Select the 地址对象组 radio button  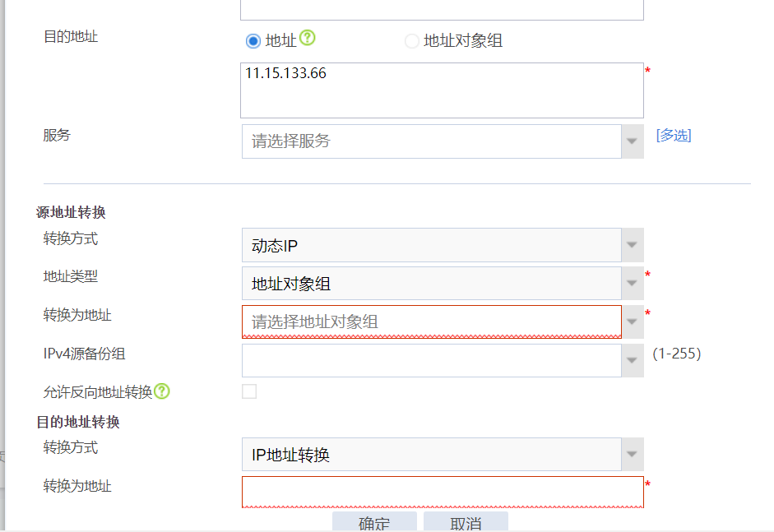pyautogui.click(x=412, y=41)
